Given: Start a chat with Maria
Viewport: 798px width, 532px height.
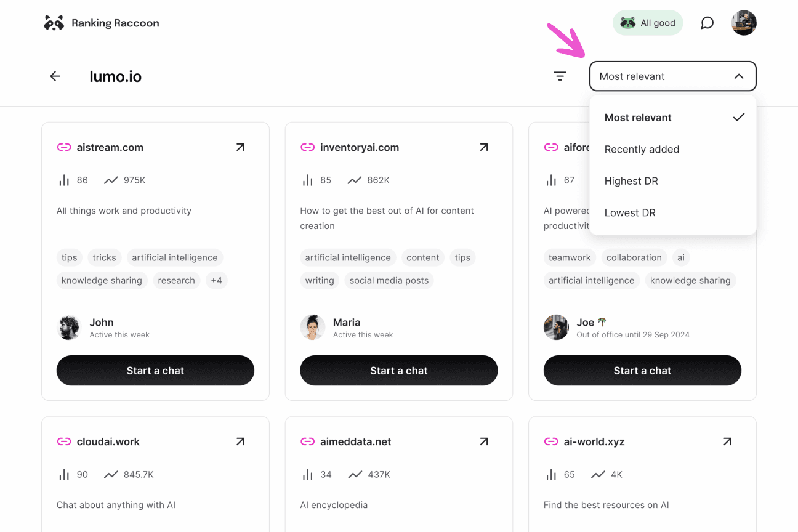Looking at the screenshot, I should tap(398, 370).
